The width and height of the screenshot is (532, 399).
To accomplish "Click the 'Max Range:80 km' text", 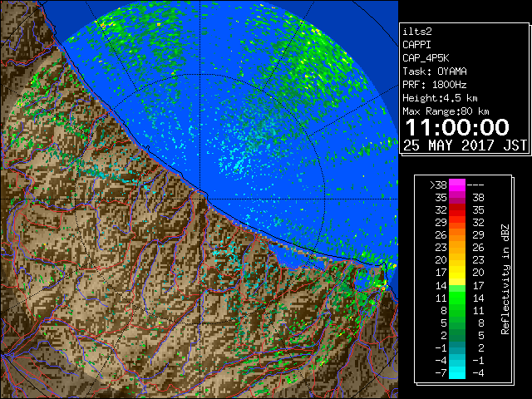I will pos(446,111).
